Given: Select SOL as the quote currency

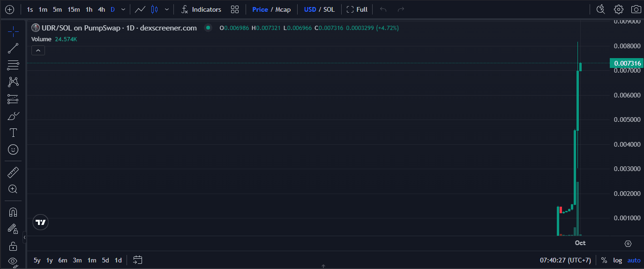Looking at the screenshot, I should (329, 9).
